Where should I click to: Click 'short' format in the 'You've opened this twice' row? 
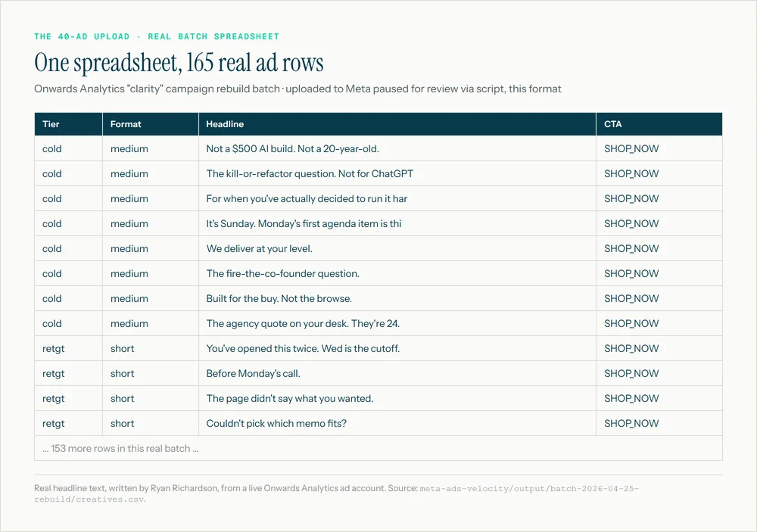click(122, 349)
